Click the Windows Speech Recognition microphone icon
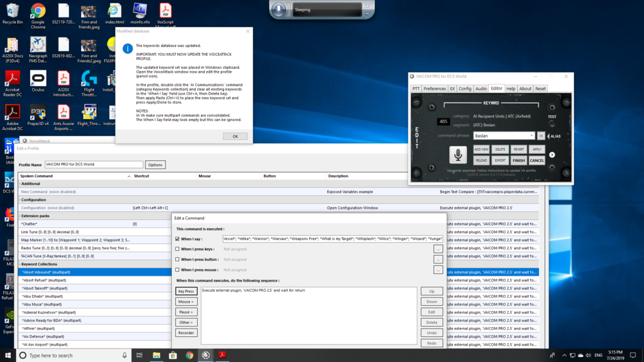 [278, 10]
